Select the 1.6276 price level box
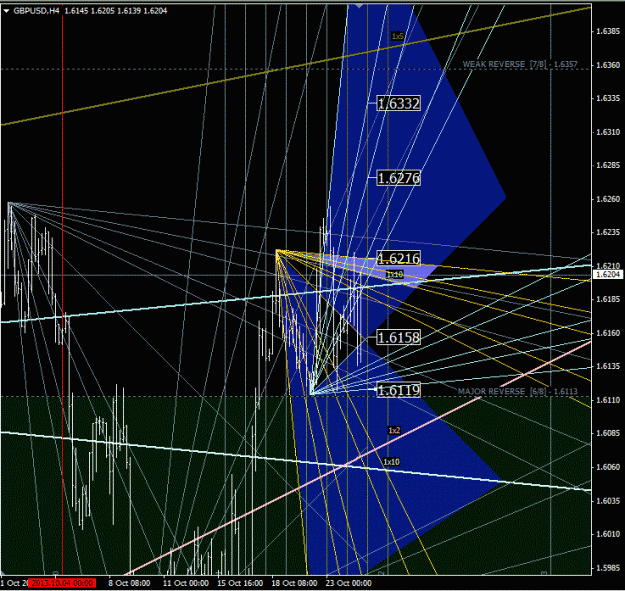This screenshot has height=591, width=625. click(x=398, y=178)
